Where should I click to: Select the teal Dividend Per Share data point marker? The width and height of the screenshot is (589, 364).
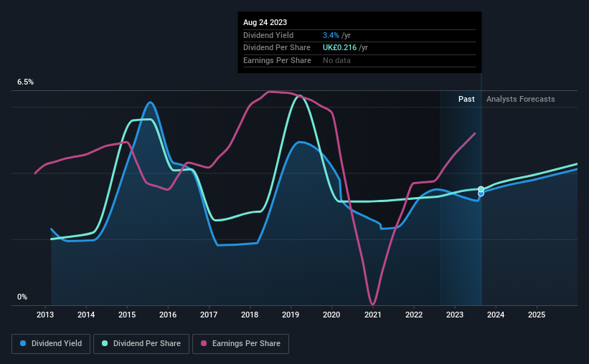point(481,189)
